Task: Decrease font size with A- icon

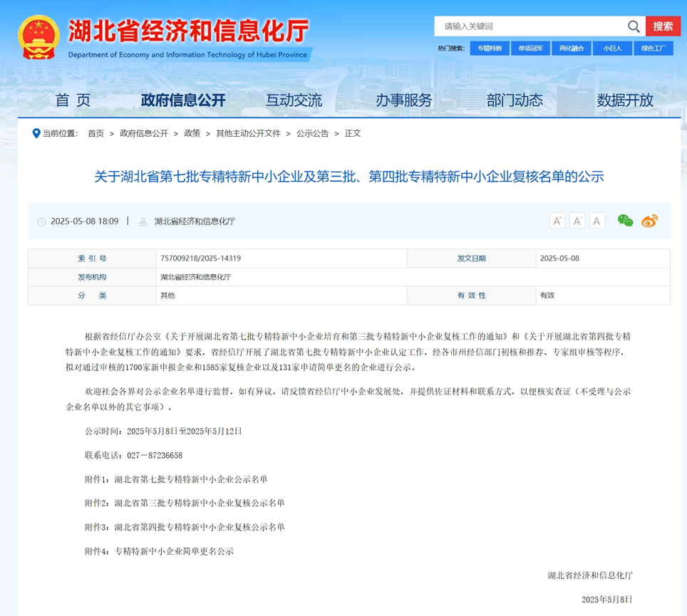Action: point(577,221)
